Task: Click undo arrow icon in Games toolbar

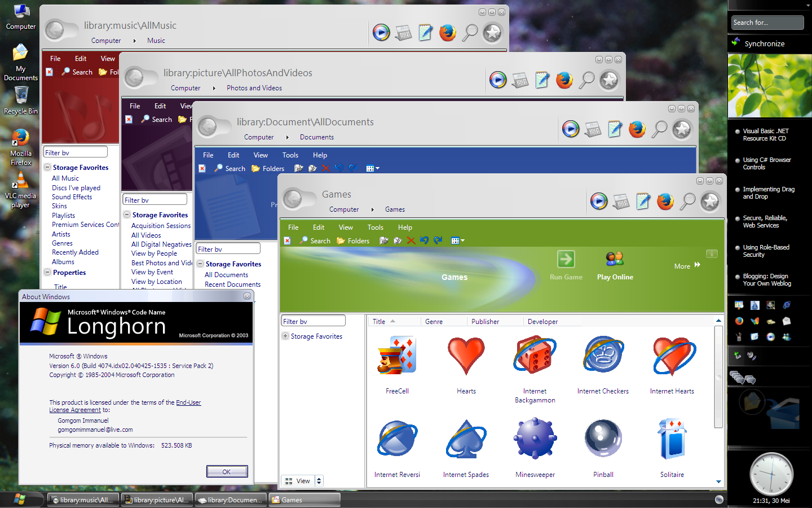Action: coord(424,240)
